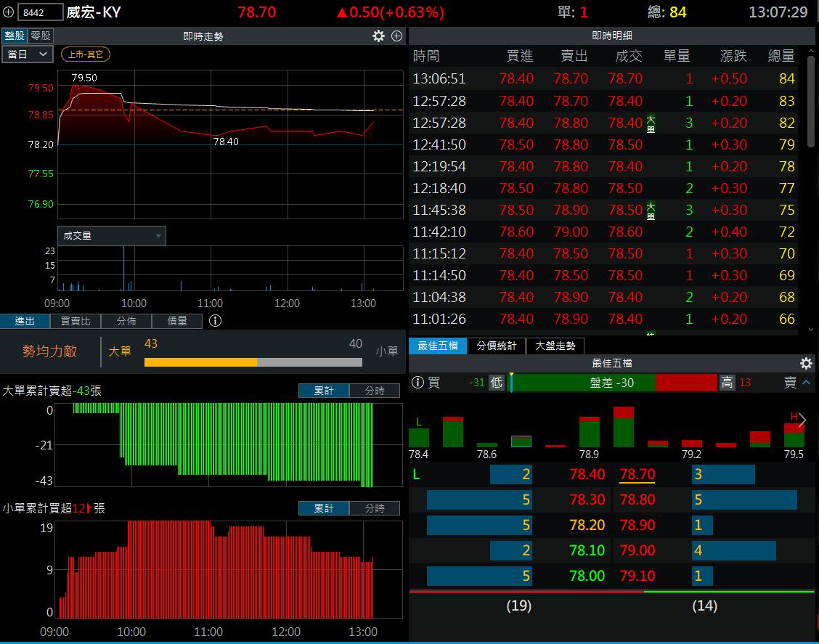Click the add icon in 即時走勢 header
This screenshot has height=644, width=819.
click(396, 36)
